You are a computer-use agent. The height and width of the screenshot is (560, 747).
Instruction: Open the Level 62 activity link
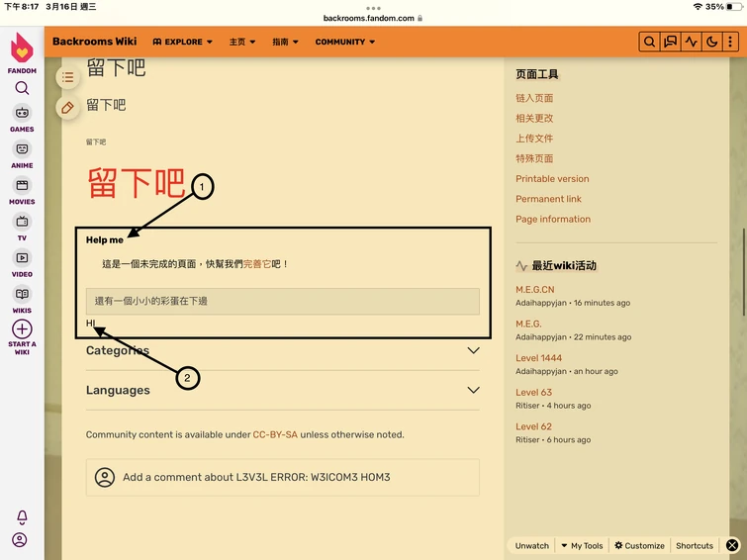(533, 426)
